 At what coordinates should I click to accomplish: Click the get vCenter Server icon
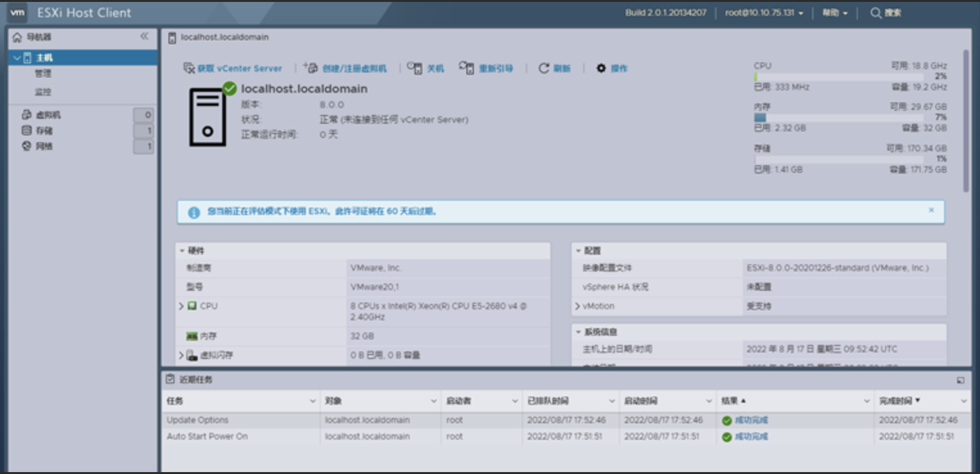click(x=189, y=68)
